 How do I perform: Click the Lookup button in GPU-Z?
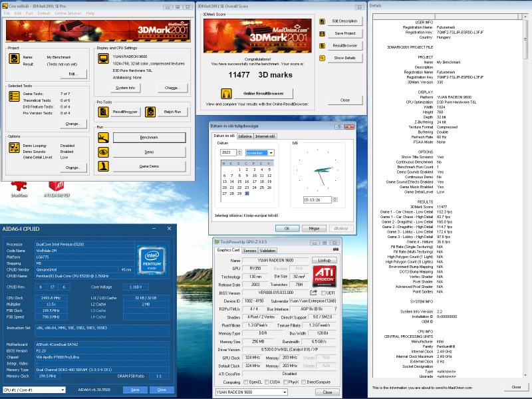tap(324, 260)
